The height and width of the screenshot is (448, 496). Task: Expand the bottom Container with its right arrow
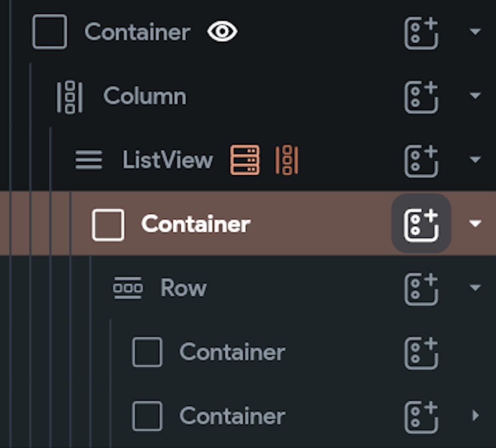475,416
